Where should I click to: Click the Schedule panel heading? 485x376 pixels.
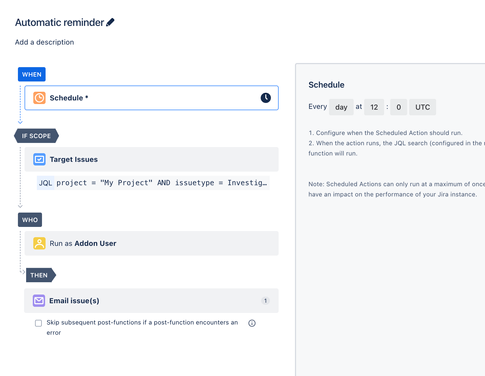click(x=326, y=85)
